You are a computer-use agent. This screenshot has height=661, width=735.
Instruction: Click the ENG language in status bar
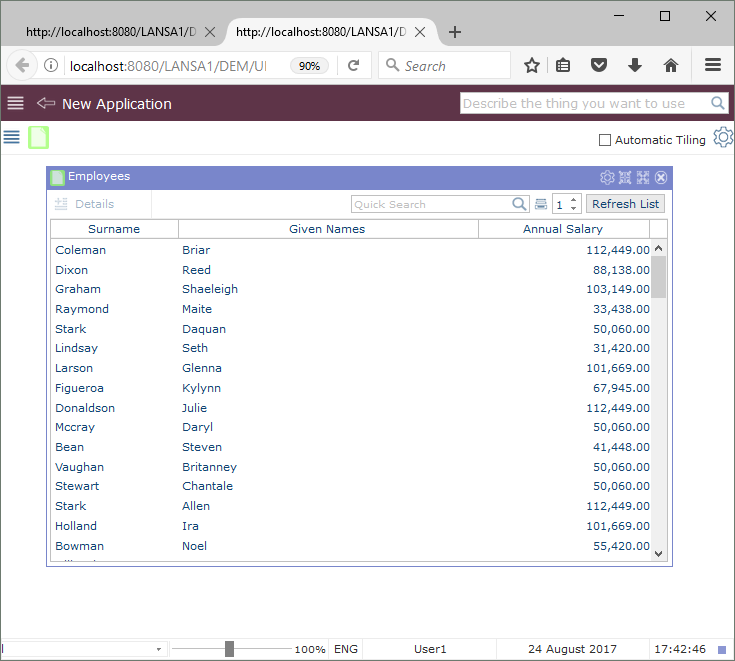346,649
